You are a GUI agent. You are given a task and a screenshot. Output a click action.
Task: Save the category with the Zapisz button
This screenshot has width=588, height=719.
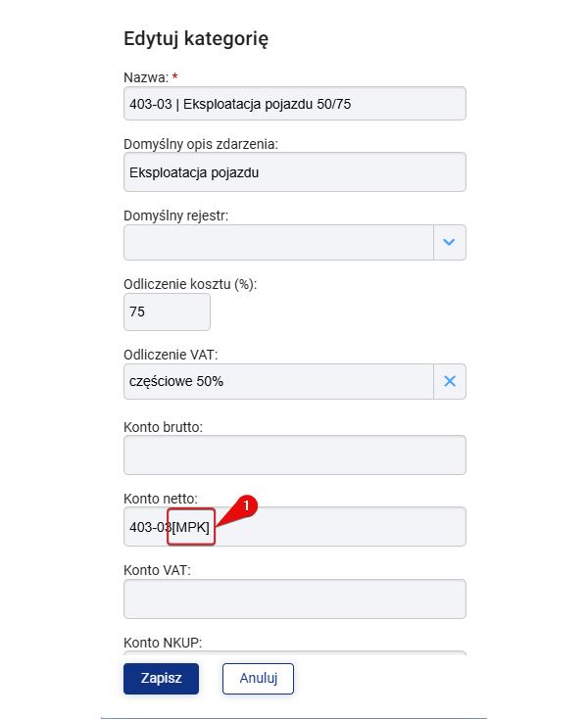point(161,678)
